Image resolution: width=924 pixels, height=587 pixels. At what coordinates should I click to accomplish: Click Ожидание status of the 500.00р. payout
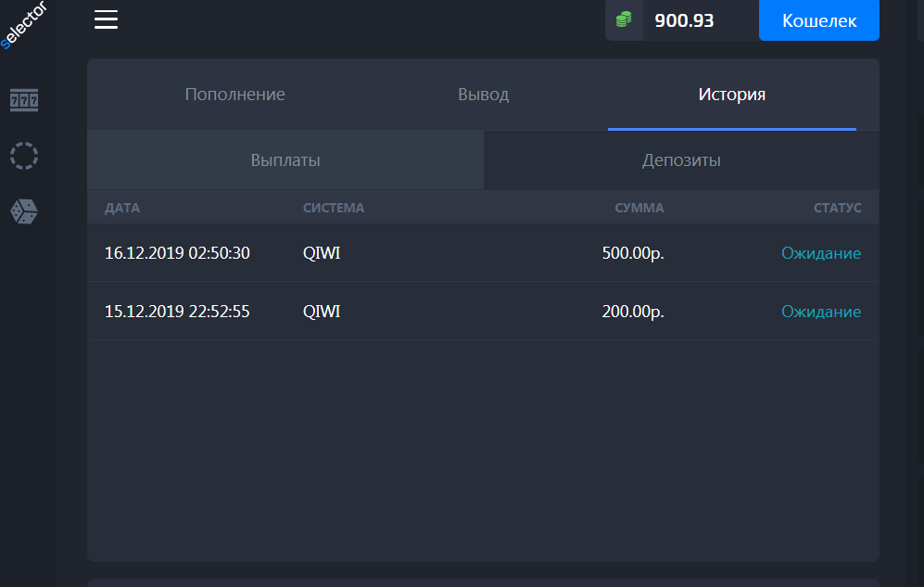(x=820, y=253)
